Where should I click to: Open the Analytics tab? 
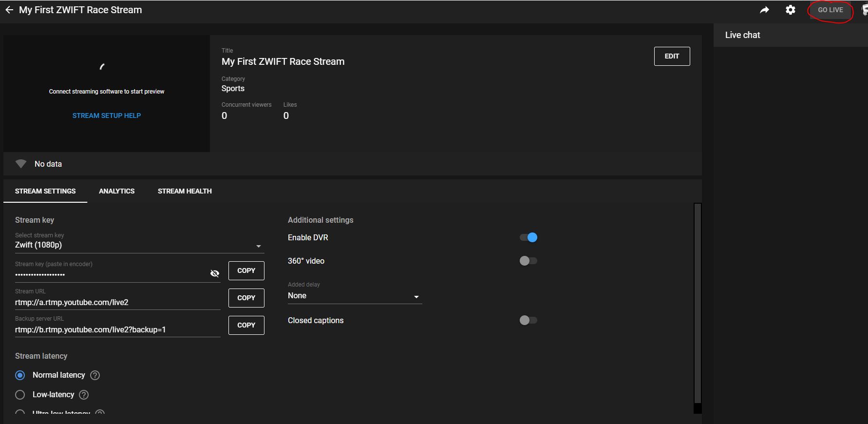(117, 191)
